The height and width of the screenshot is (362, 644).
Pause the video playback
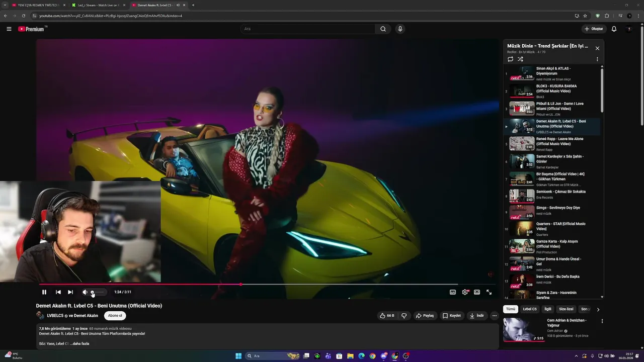[x=44, y=292]
